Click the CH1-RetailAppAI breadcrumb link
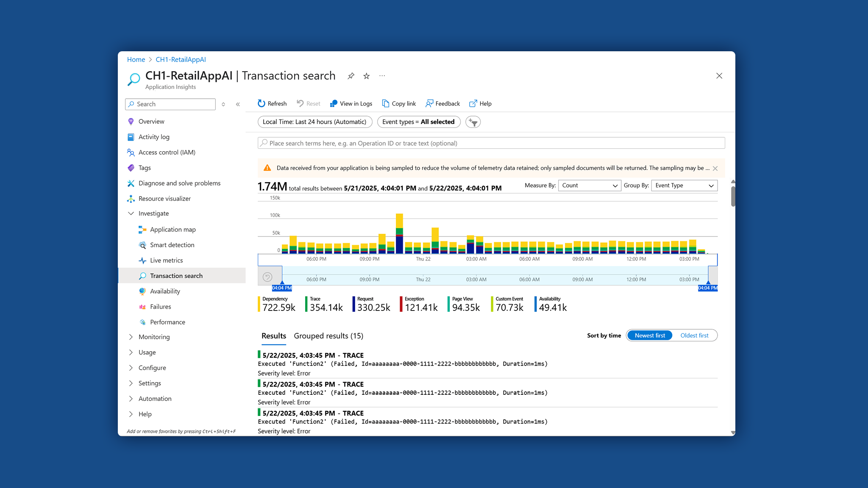868x488 pixels. (x=181, y=60)
